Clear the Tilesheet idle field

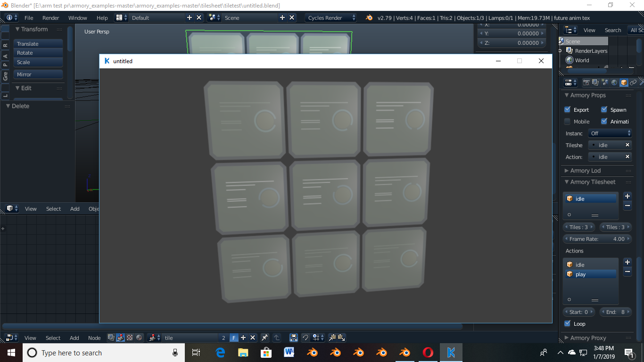pos(627,145)
